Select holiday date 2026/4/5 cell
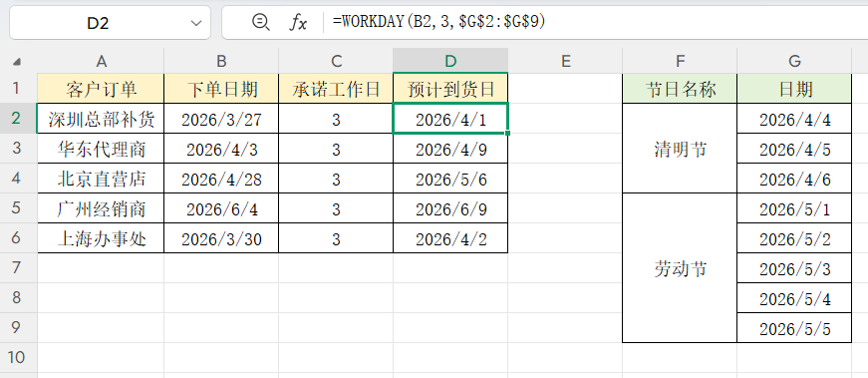868x378 pixels. pyautogui.click(x=794, y=148)
